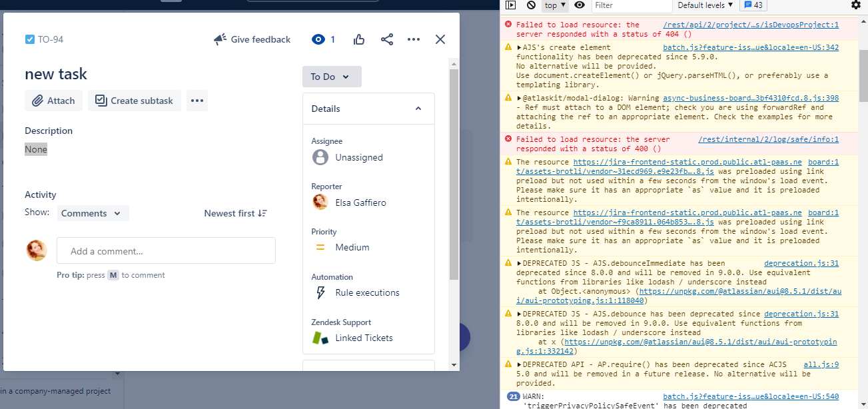Click the thumbs-up vote icon

pyautogui.click(x=360, y=39)
